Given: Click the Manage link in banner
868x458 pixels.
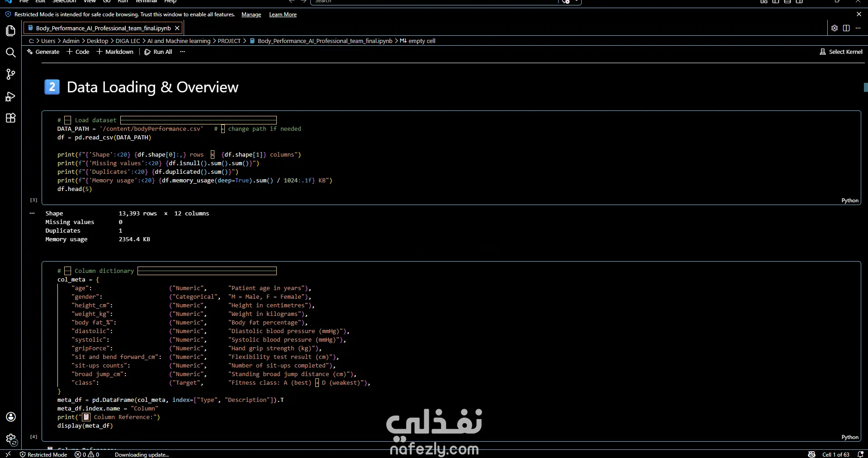Looking at the screenshot, I should (251, 14).
